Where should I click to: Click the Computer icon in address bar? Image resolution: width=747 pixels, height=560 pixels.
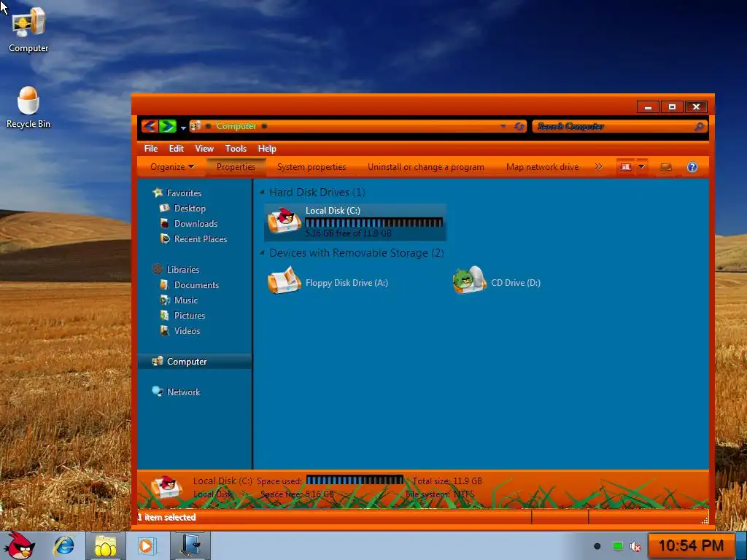pyautogui.click(x=195, y=125)
